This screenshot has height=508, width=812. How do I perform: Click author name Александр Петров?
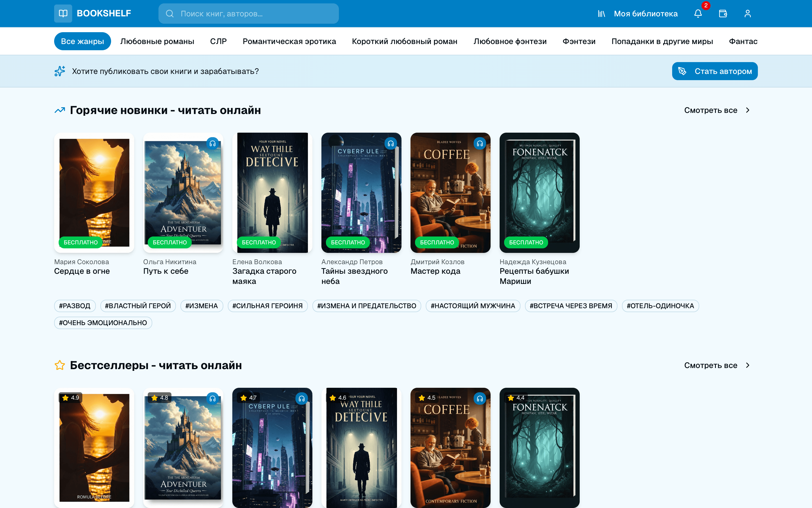click(x=352, y=262)
